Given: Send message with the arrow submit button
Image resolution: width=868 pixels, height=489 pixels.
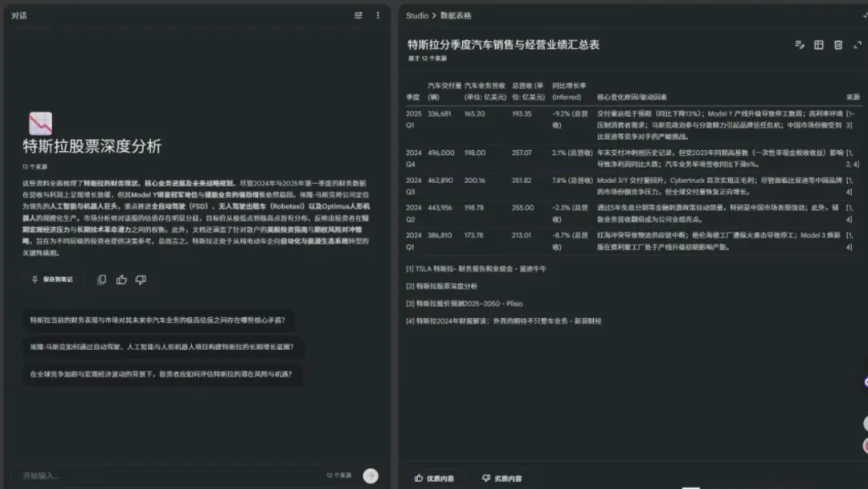Looking at the screenshot, I should pyautogui.click(x=371, y=475).
